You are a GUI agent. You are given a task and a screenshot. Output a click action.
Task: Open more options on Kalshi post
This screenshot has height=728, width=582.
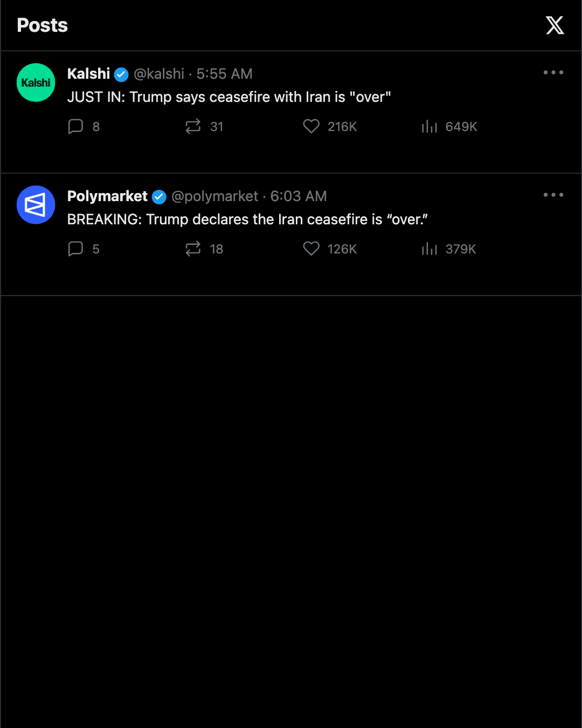point(553,72)
